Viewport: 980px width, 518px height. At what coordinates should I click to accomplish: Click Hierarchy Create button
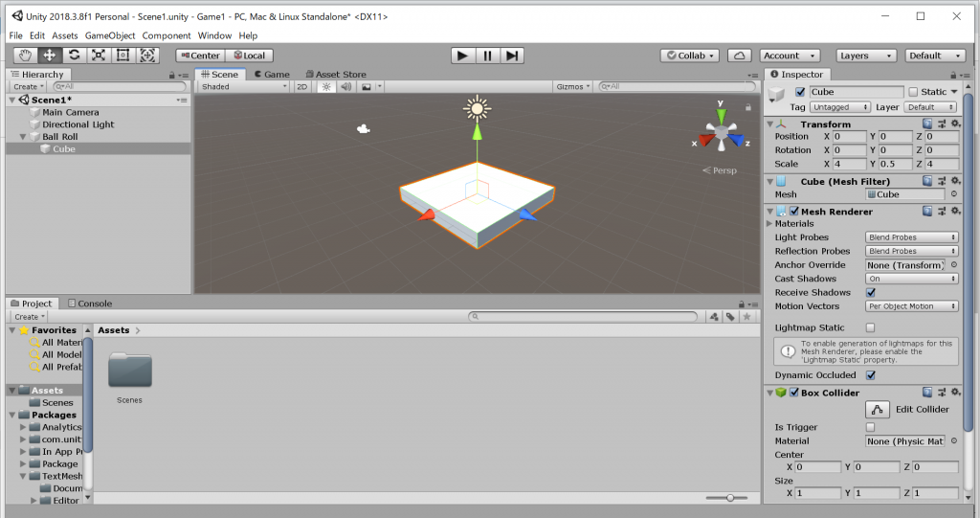(x=29, y=87)
